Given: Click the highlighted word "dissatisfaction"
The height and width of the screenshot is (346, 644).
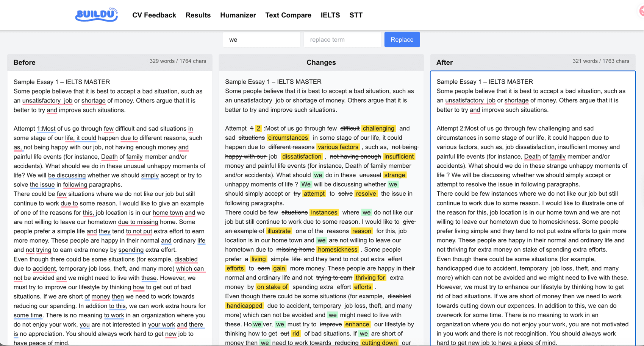Looking at the screenshot, I should click(302, 156).
